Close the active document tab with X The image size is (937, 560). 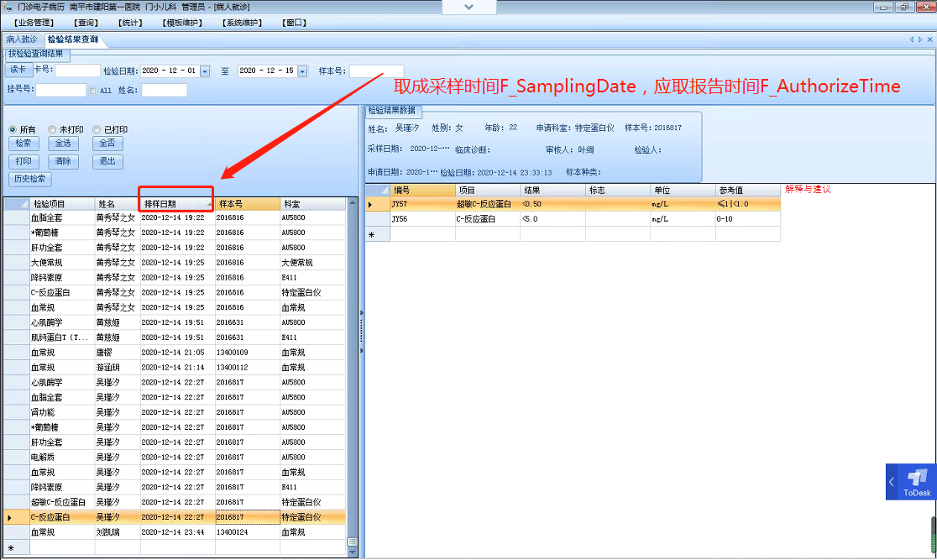[x=929, y=39]
